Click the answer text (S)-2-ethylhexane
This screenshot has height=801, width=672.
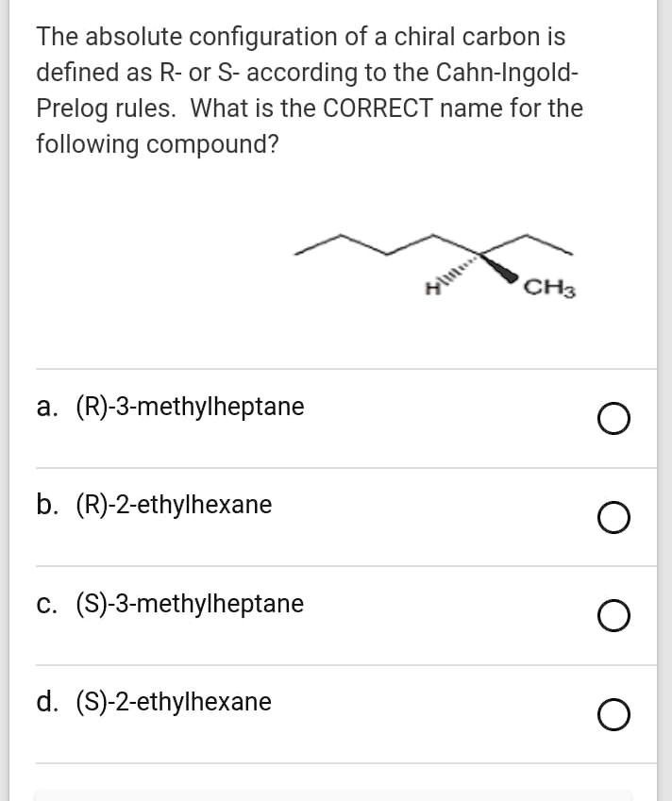tap(174, 702)
